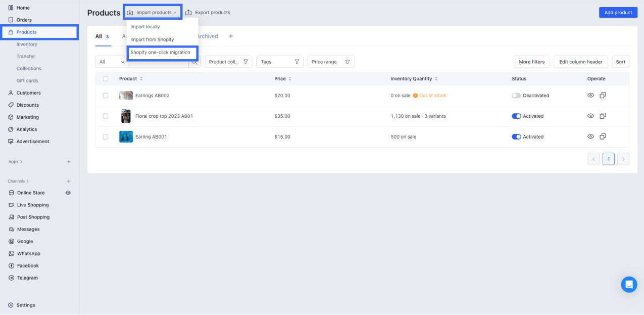The width and height of the screenshot is (644, 315).
Task: Check the Earring AB001 row checkbox
Action: [x=106, y=137]
